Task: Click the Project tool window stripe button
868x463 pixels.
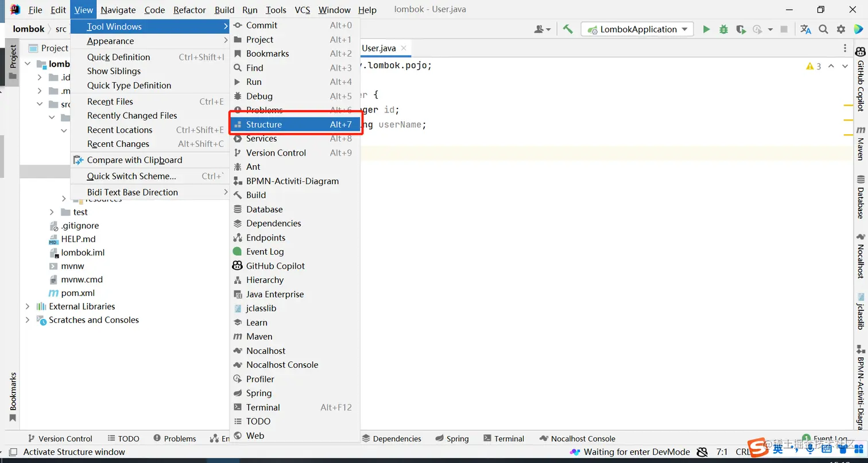Action: pyautogui.click(x=13, y=62)
